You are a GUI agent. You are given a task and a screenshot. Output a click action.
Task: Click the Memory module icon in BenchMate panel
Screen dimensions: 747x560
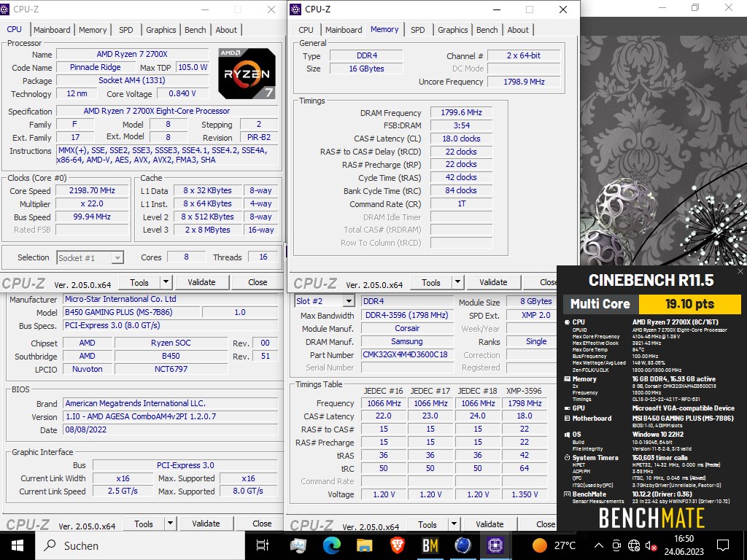click(x=567, y=379)
